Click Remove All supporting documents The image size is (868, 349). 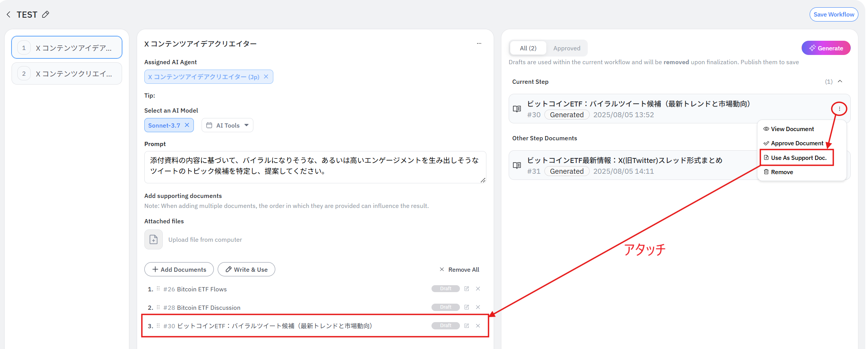point(460,269)
